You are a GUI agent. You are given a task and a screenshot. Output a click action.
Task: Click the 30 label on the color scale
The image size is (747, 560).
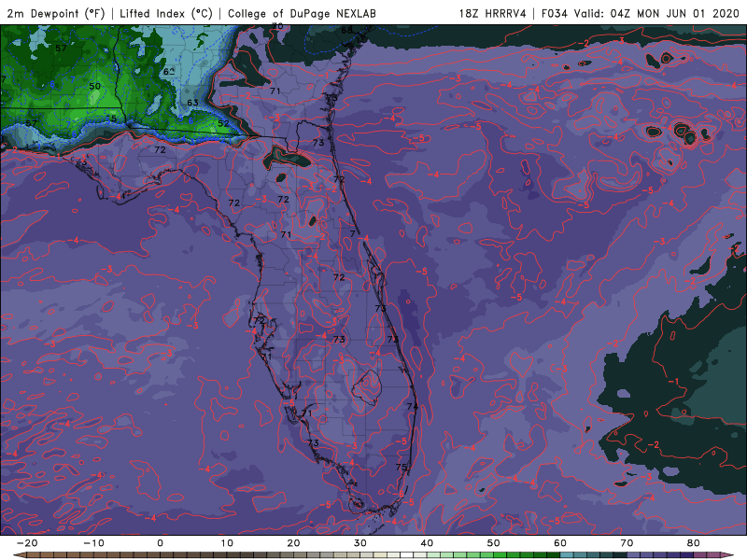tap(360, 543)
